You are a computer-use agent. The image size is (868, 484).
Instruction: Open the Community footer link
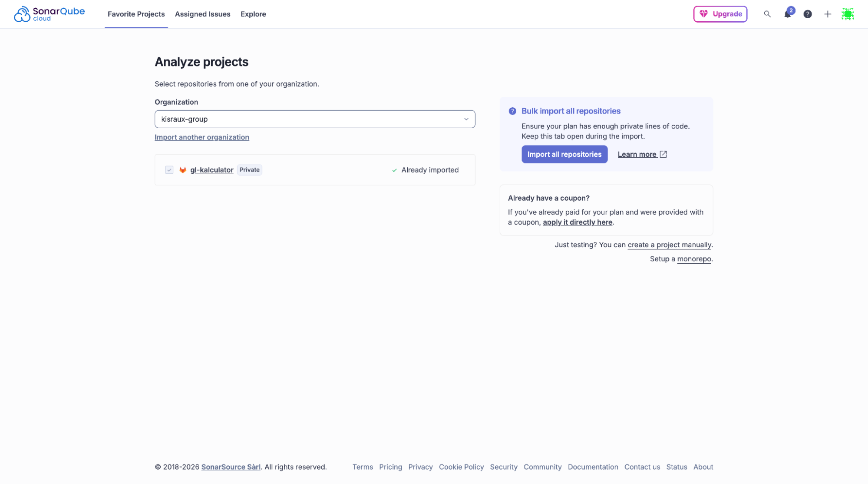pos(543,467)
